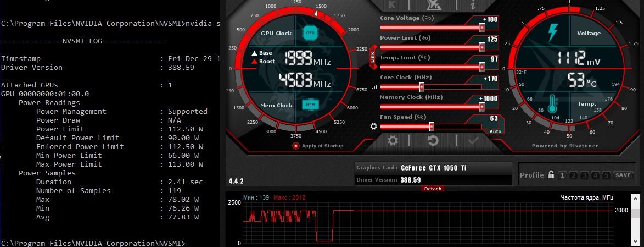Image resolution: width=644 pixels, height=247 pixels.
Task: Click 'Timestamp' line in console
Action: [110, 59]
